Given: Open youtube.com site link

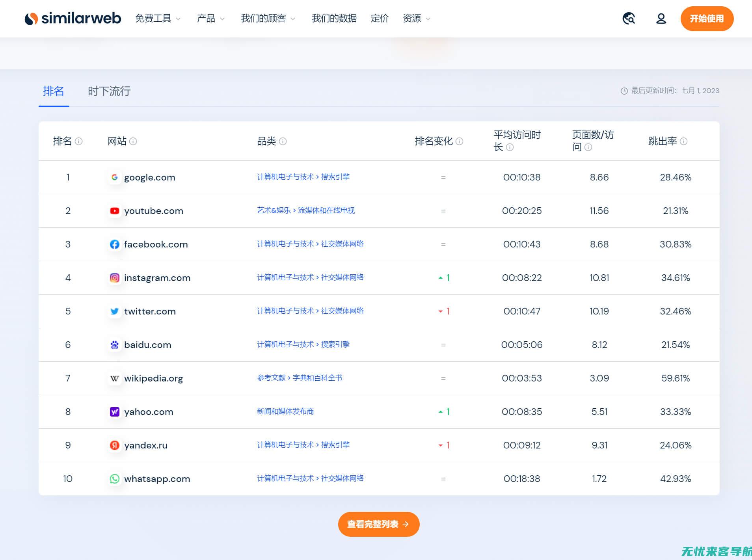Looking at the screenshot, I should pyautogui.click(x=154, y=211).
